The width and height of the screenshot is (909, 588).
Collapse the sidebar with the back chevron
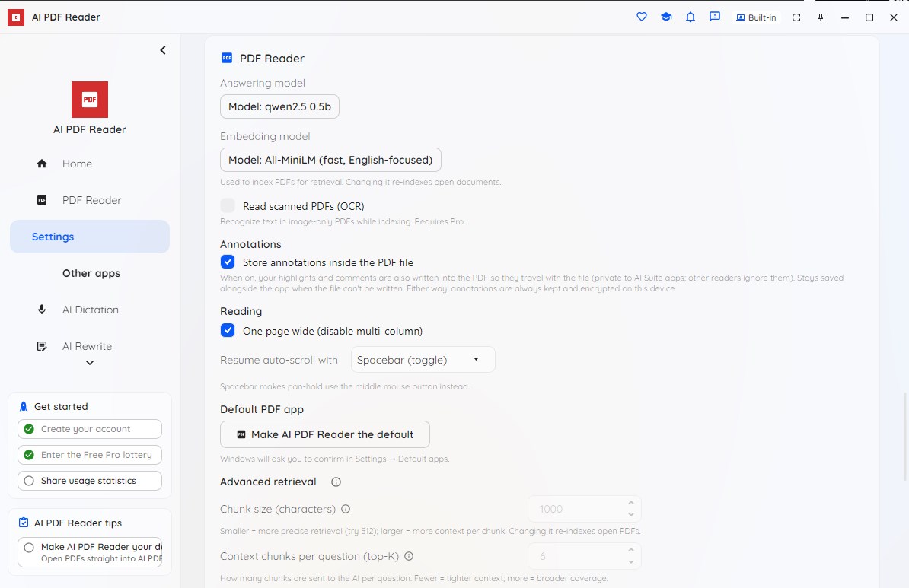pos(163,50)
